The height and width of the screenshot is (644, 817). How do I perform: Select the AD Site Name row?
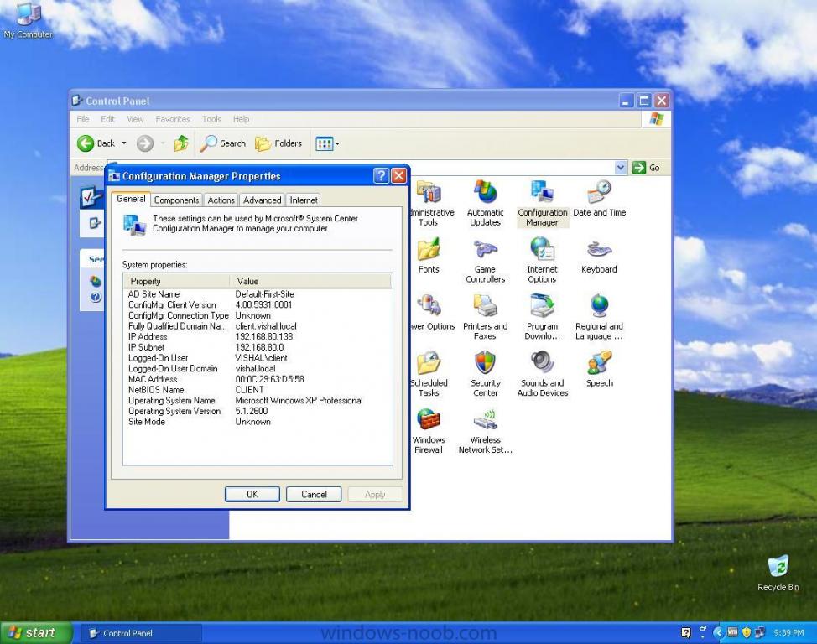(258, 294)
